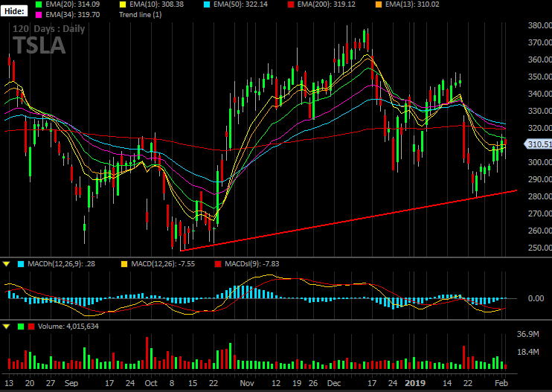552x392 pixels.
Task: Click the Hide: button
Action: coord(14,11)
